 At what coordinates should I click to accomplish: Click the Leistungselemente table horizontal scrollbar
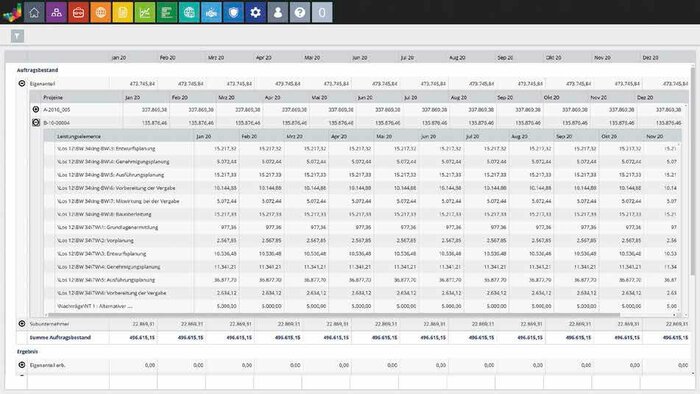tap(335, 315)
